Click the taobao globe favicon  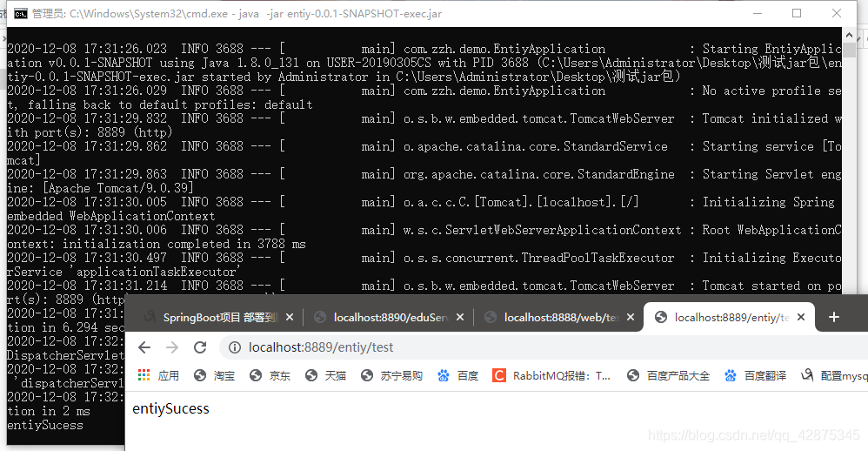[200, 375]
